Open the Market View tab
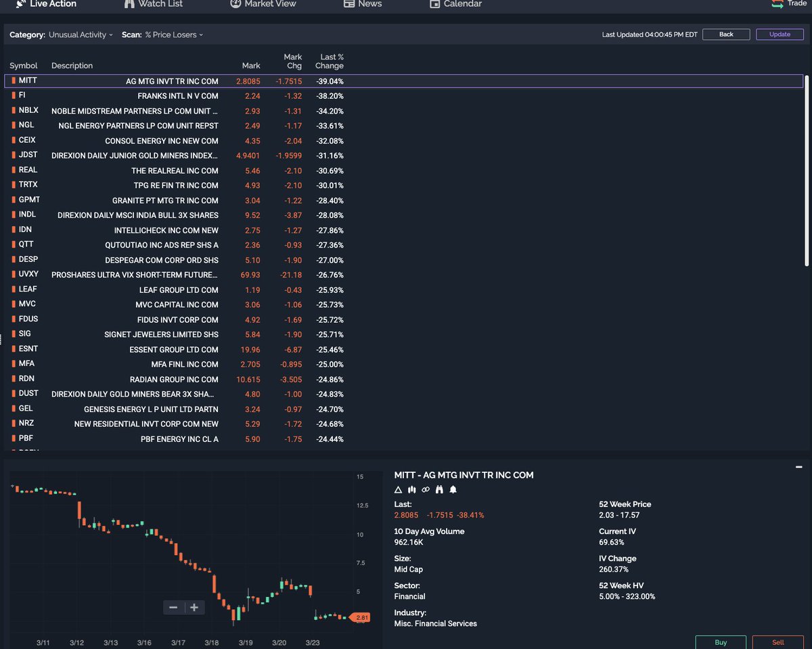 [x=263, y=4]
